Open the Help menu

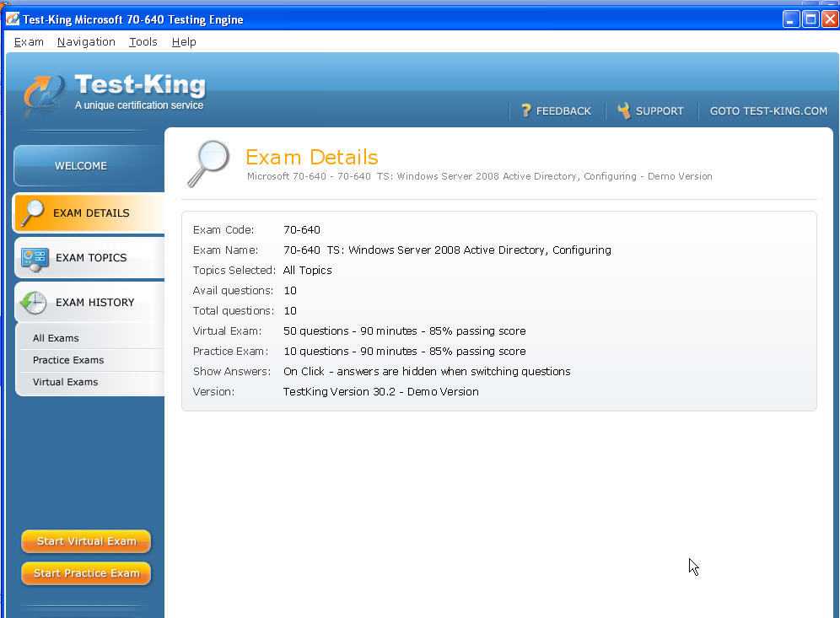click(x=183, y=41)
